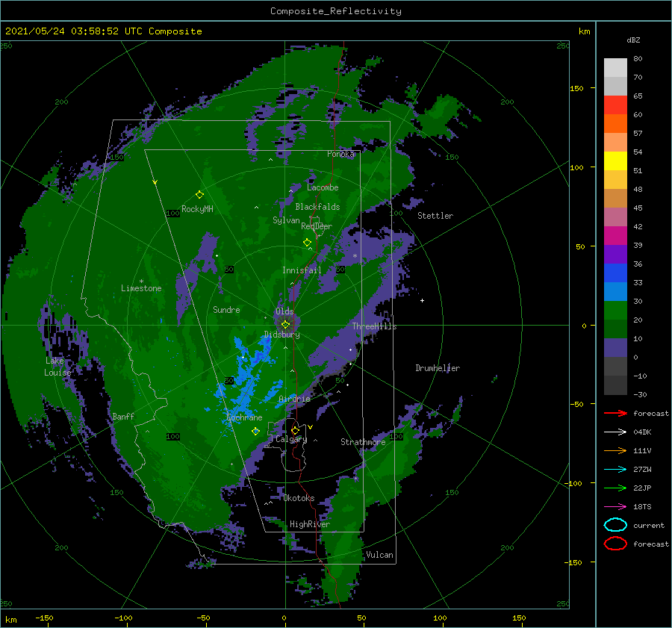This screenshot has height=628, width=672.
Task: Click the Olds city label
Action: coord(284,311)
